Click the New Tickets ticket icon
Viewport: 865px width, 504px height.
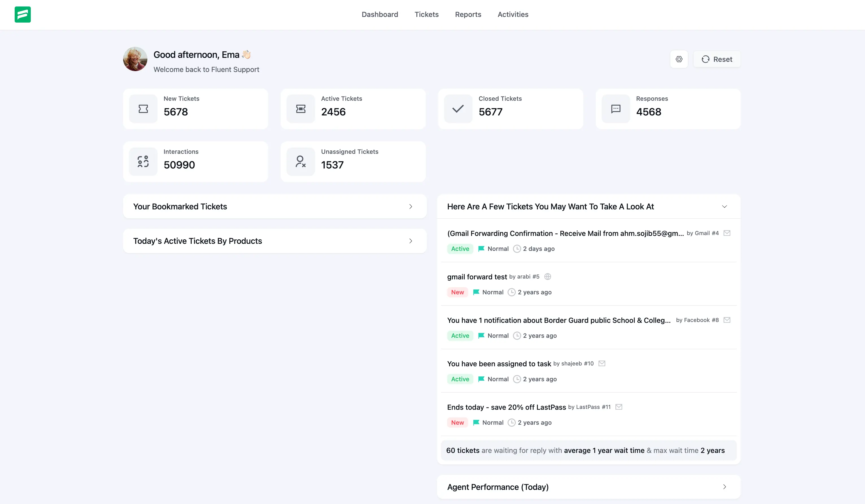143,109
